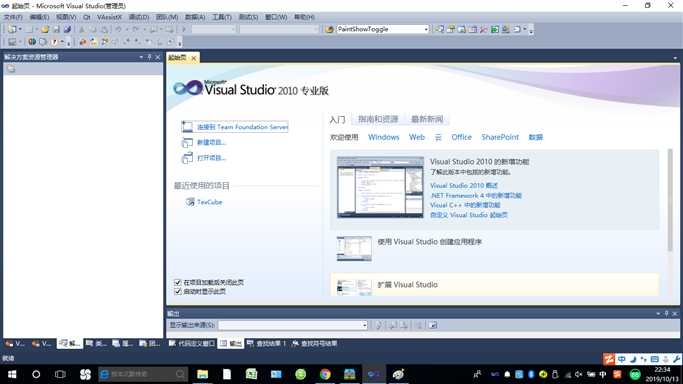Click the Sogou input method icon on language bar
Image resolution: width=683 pixels, height=384 pixels.
click(x=609, y=359)
